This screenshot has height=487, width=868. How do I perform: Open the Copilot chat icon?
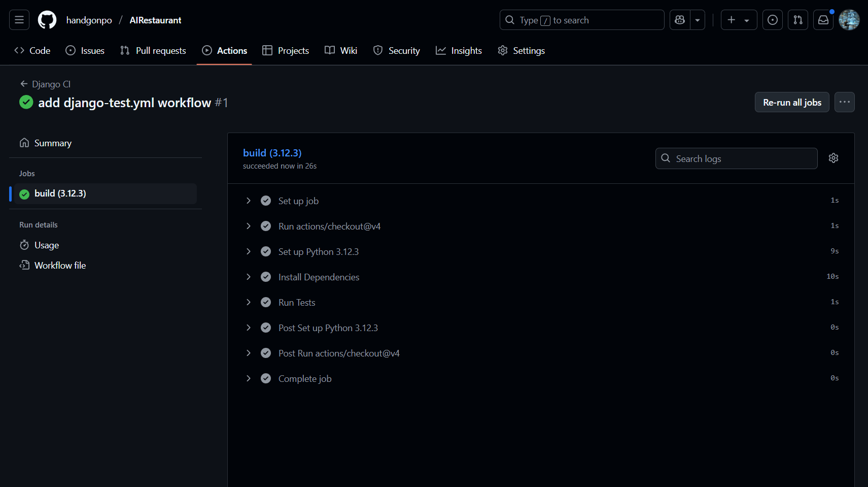680,20
